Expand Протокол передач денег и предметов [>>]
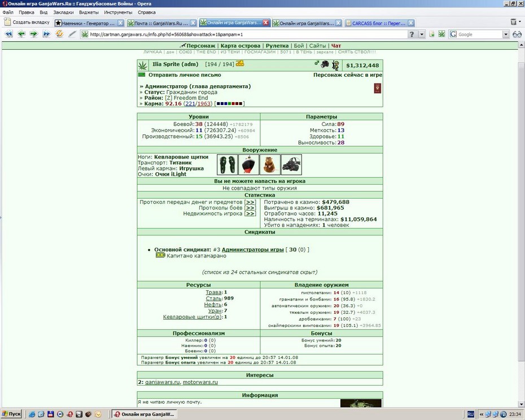Screen dimensions: 525x420 (250, 202)
